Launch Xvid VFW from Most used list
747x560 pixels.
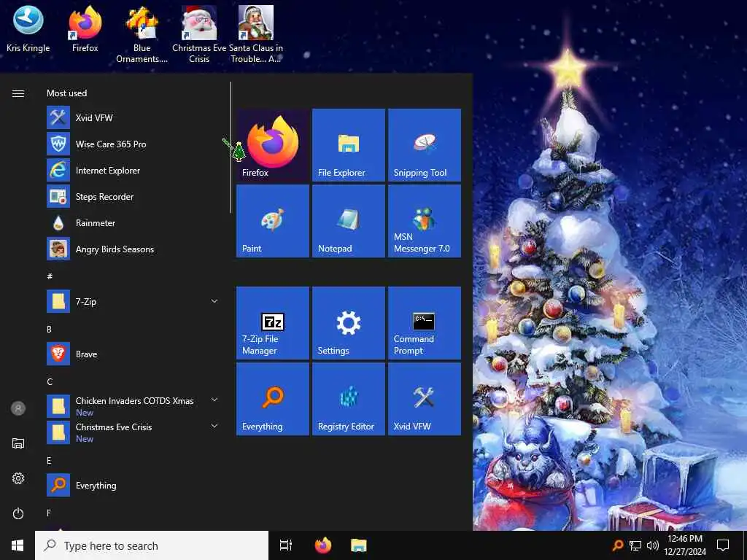pos(133,117)
